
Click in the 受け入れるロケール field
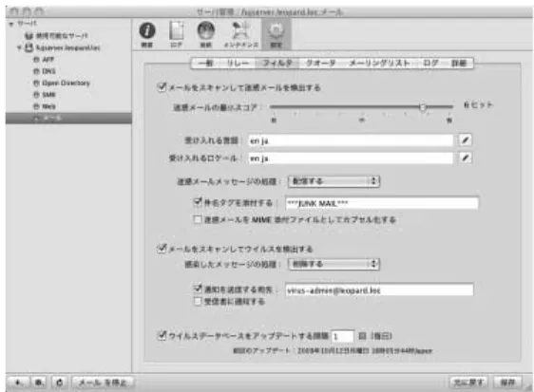351,158
